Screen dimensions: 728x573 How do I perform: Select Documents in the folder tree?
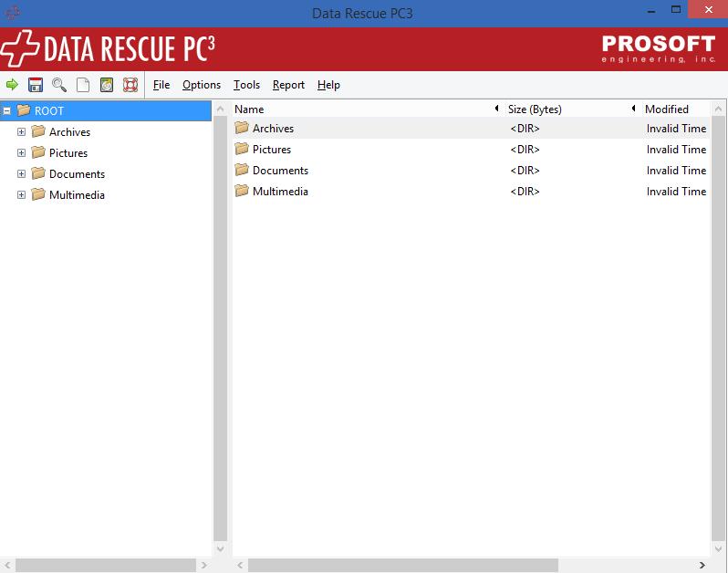point(77,173)
